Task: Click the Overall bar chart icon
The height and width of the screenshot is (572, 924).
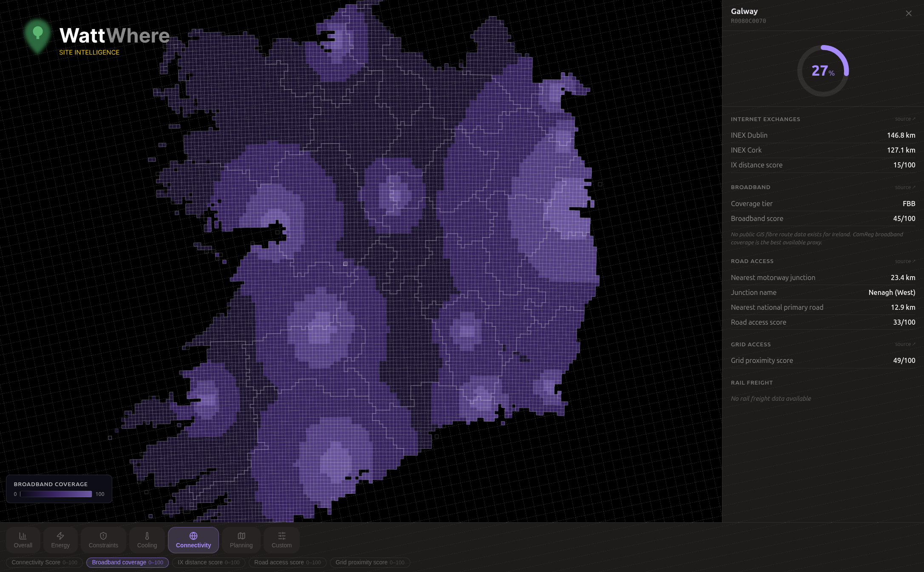Action: tap(23, 536)
